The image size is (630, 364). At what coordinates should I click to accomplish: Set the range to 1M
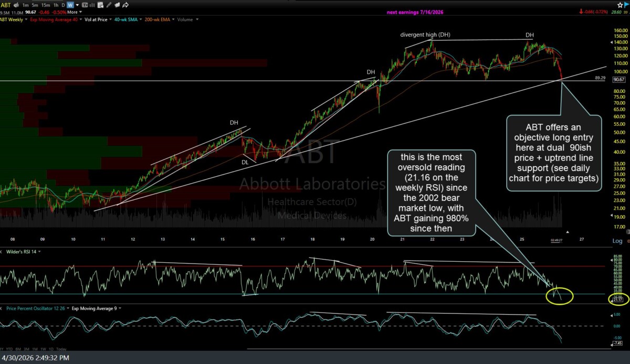coord(35,349)
